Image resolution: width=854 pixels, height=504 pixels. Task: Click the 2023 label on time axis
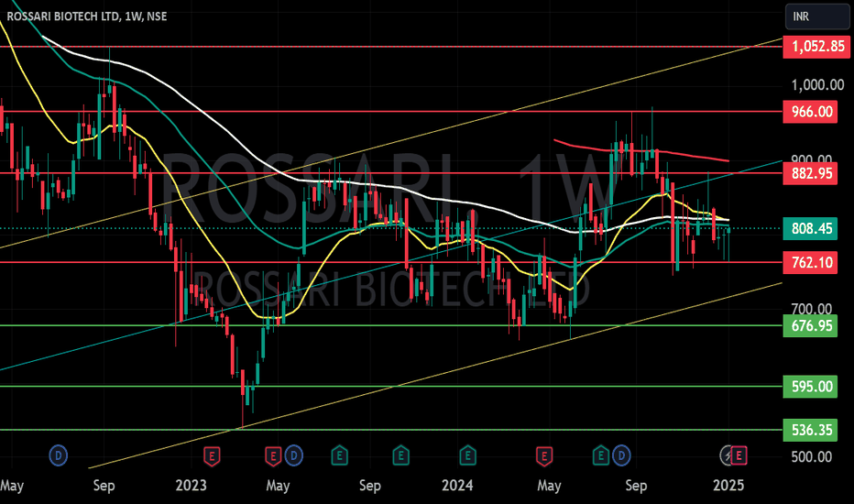[x=192, y=485]
